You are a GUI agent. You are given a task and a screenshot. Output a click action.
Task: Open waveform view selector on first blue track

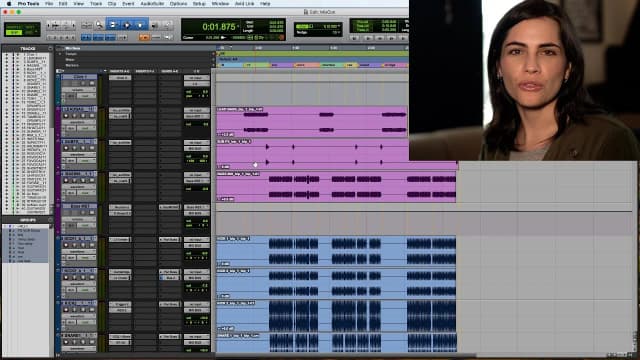(x=79, y=251)
